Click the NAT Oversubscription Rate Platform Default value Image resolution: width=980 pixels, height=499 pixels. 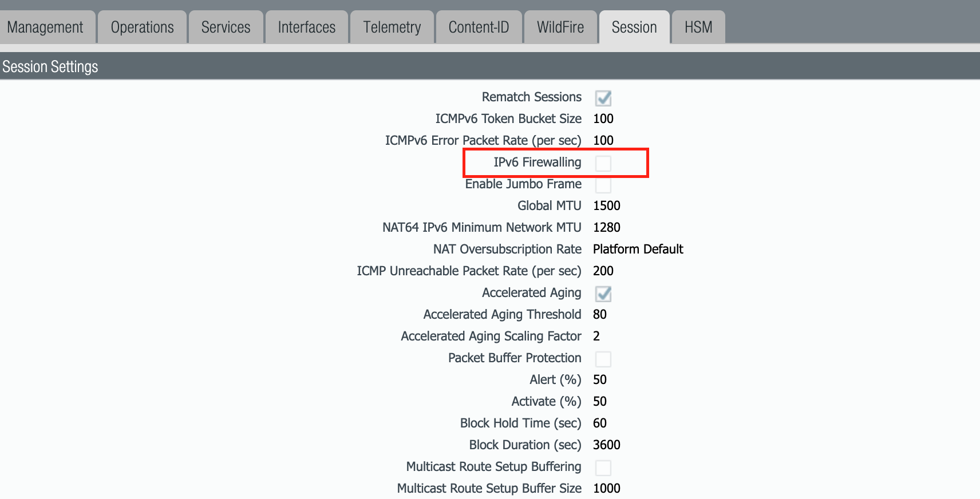(x=638, y=250)
